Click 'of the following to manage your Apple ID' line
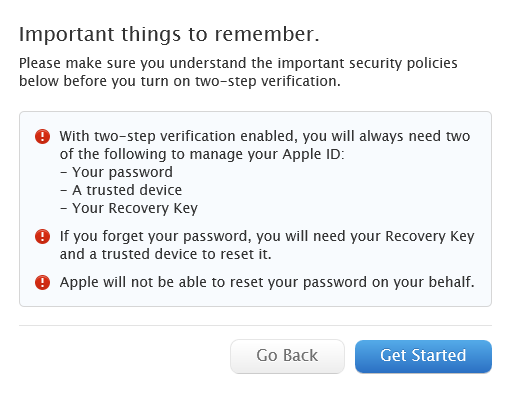The height and width of the screenshot is (401, 525). [x=202, y=154]
